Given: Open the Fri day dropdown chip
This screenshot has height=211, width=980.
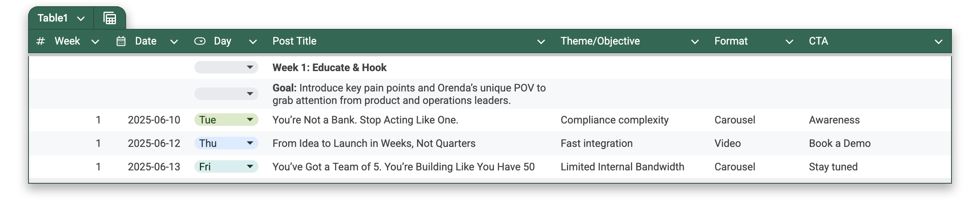Looking at the screenshot, I should pos(226,166).
